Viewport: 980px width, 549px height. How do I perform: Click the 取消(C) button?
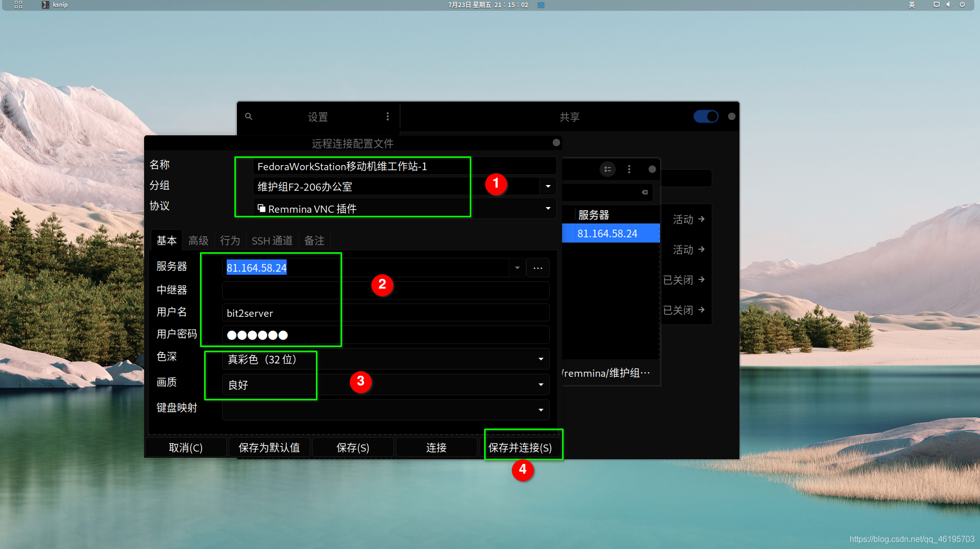pyautogui.click(x=186, y=448)
